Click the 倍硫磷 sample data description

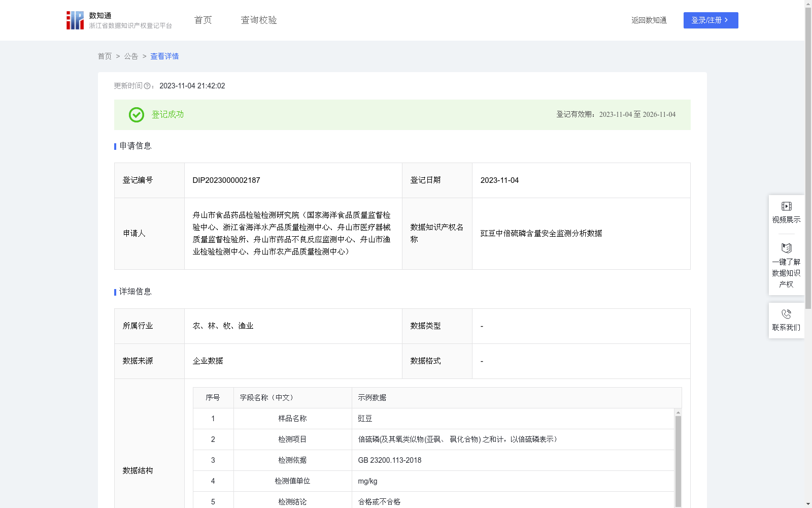pyautogui.click(x=458, y=439)
